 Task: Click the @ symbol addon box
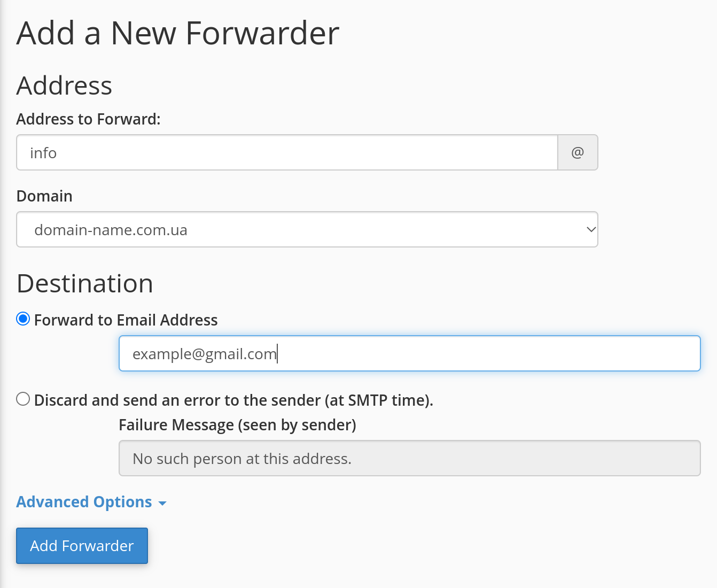[578, 153]
